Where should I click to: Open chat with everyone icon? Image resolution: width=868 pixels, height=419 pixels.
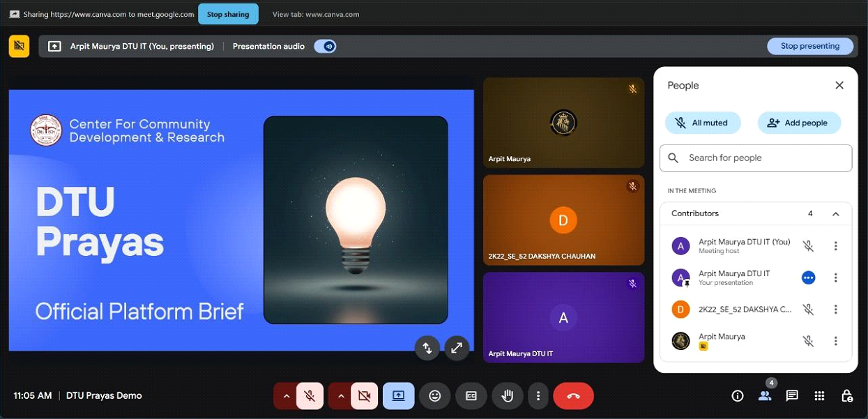click(792, 396)
